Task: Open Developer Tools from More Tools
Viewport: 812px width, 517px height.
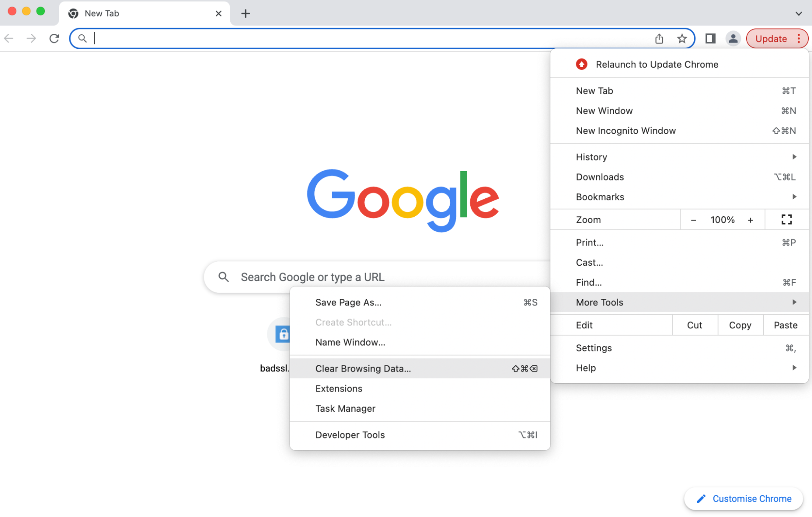Action: (350, 434)
